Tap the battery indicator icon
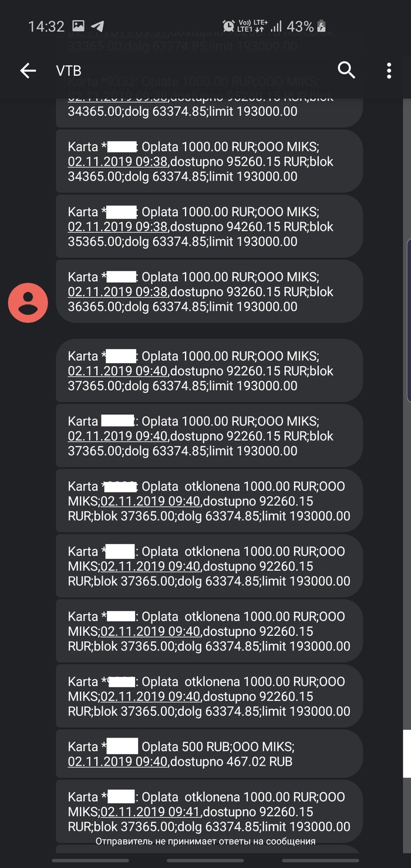Screen dimensions: 411x868 (x=321, y=26)
